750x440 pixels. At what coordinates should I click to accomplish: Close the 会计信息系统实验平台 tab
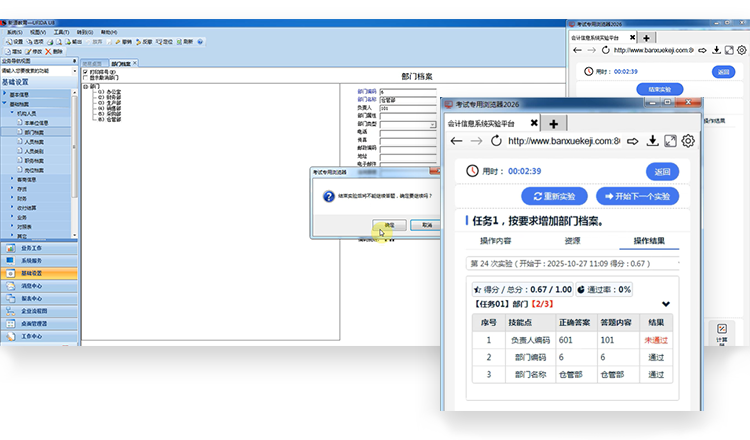[533, 122]
